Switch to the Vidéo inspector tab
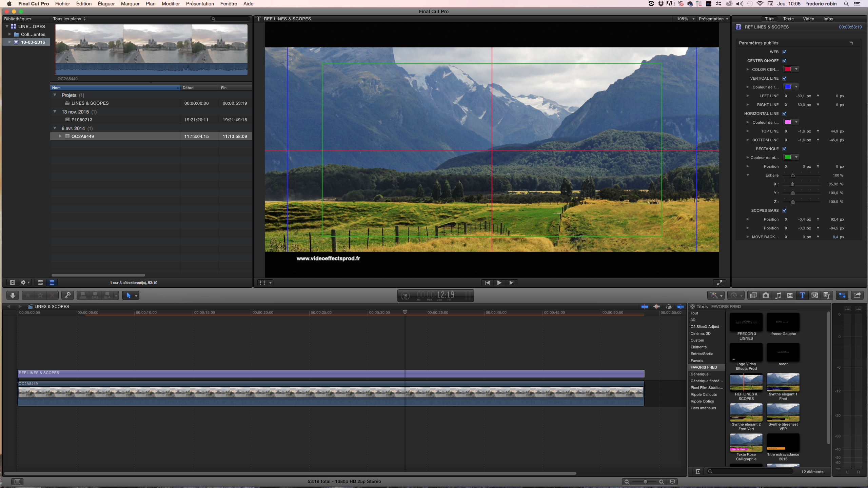 point(808,19)
